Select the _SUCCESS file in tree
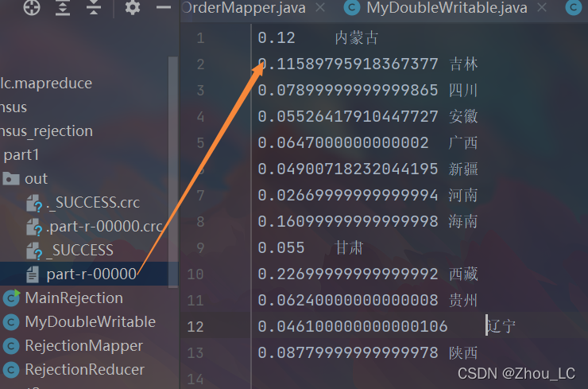This screenshot has height=389, width=588. (x=79, y=251)
